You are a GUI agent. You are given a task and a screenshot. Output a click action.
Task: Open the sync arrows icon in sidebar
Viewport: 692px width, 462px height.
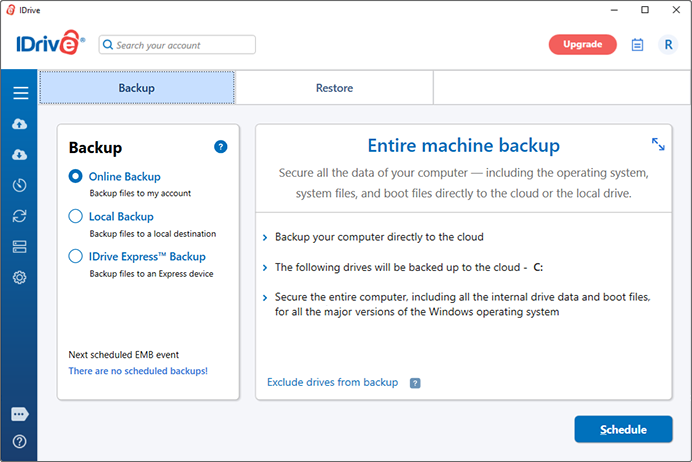coord(19,216)
